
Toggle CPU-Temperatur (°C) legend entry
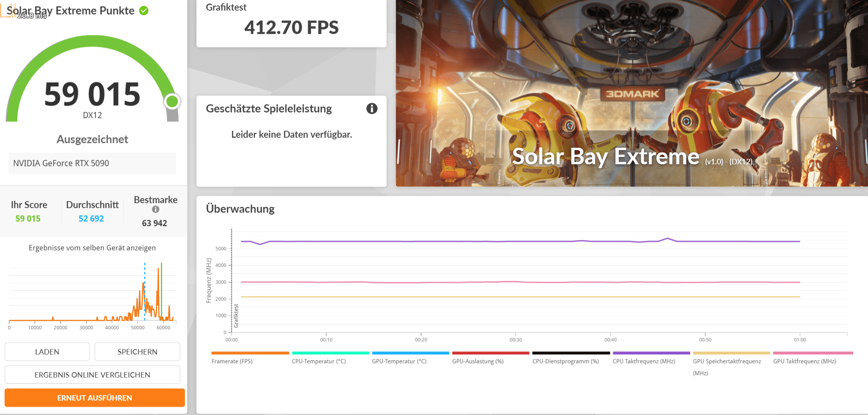[x=318, y=361]
